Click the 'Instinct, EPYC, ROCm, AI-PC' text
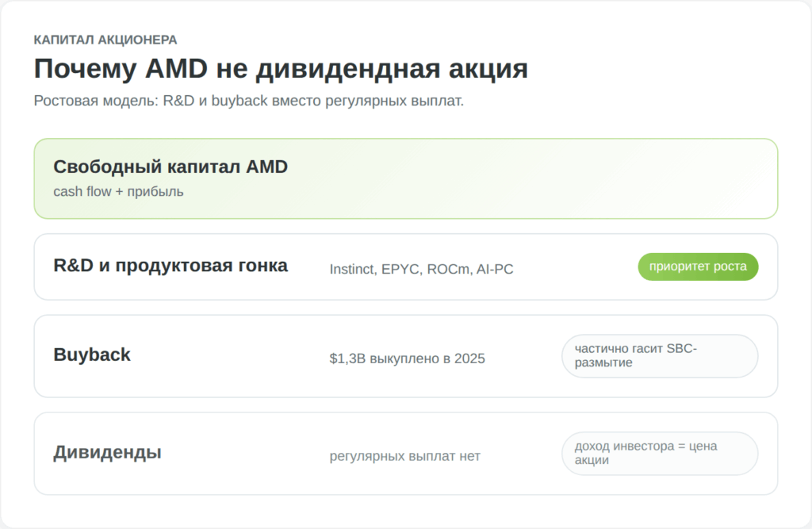Image resolution: width=812 pixels, height=529 pixels. click(x=421, y=270)
